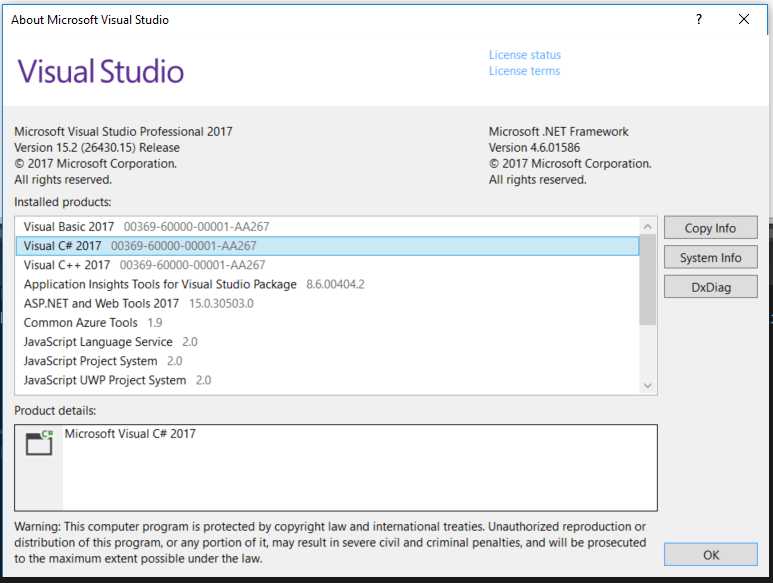Click the installed products scroll down arrow
773x583 pixels.
(x=648, y=385)
